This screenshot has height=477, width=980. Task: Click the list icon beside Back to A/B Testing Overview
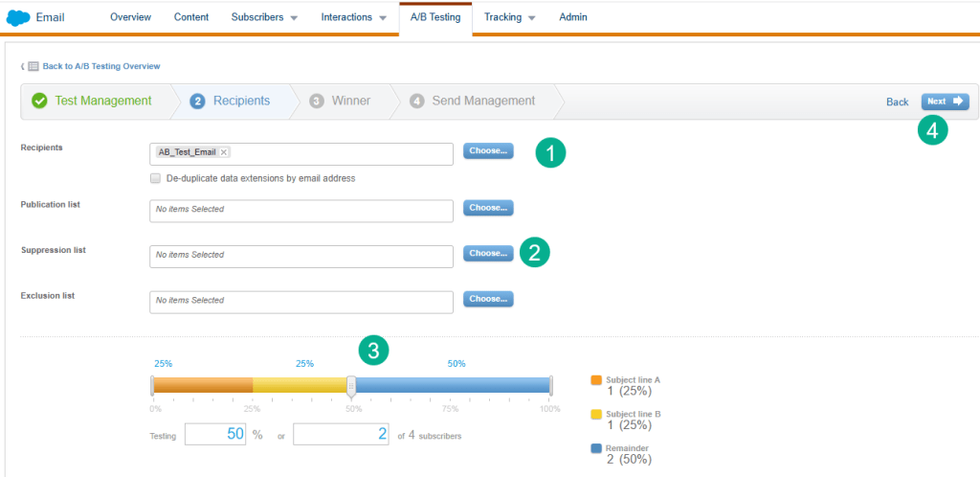(x=33, y=66)
